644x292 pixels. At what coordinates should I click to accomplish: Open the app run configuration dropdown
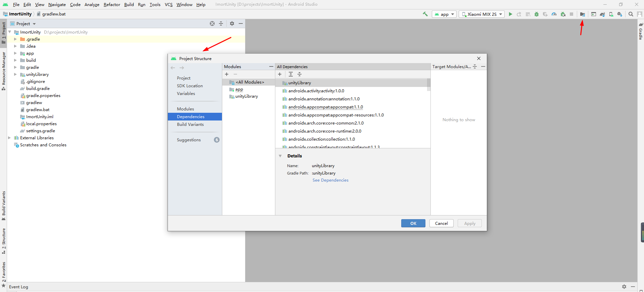444,14
